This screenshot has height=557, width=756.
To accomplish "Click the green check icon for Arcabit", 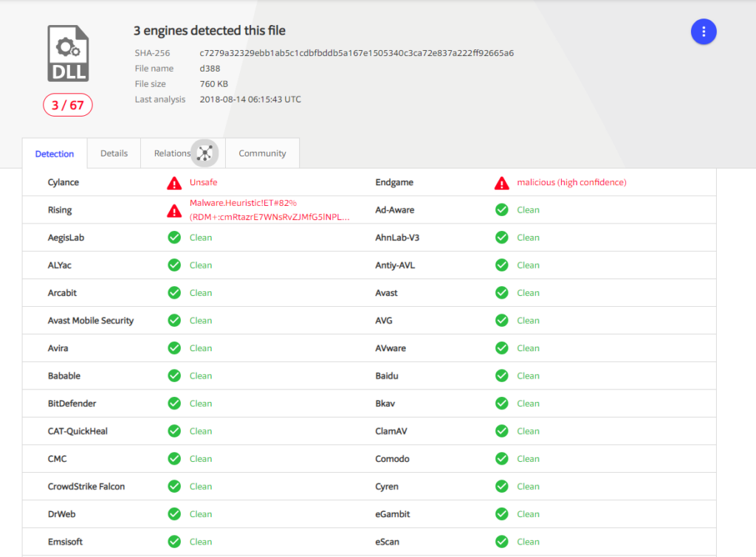I will [x=174, y=293].
